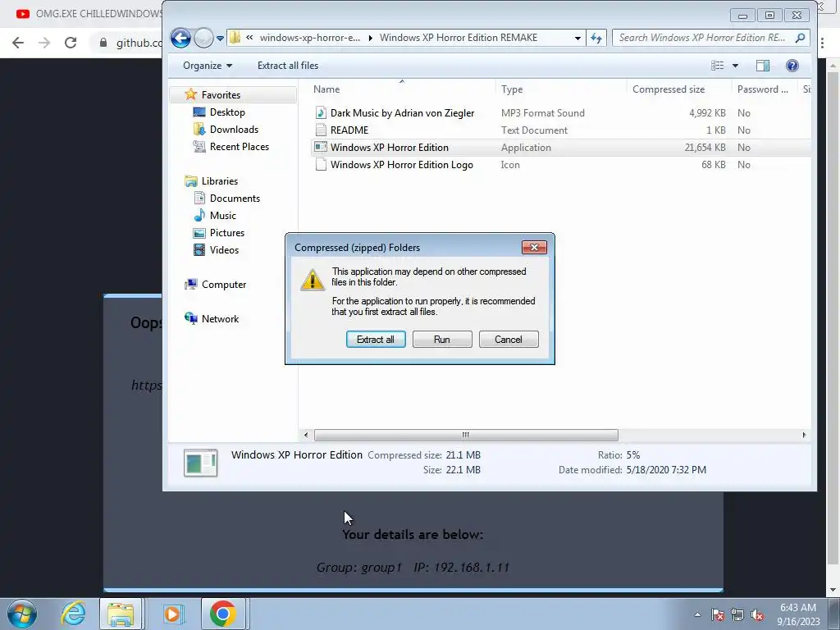Click the application thumbnail in the details pane

[200, 463]
